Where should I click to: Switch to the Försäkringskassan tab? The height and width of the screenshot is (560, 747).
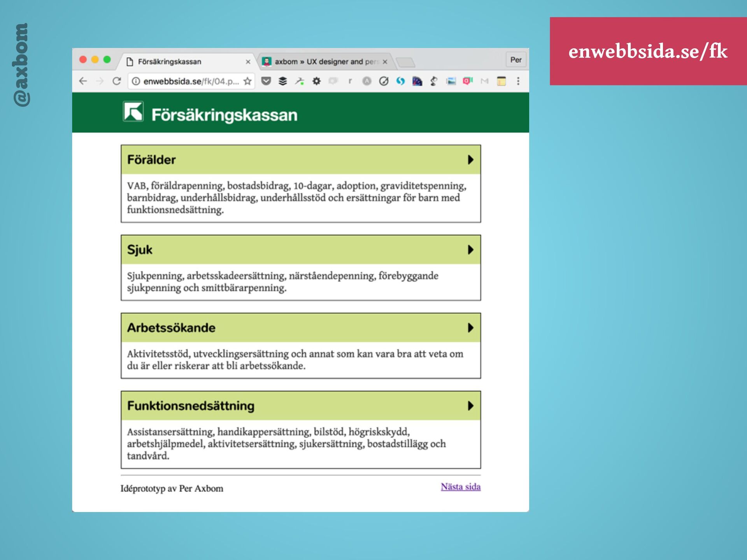[x=187, y=61]
